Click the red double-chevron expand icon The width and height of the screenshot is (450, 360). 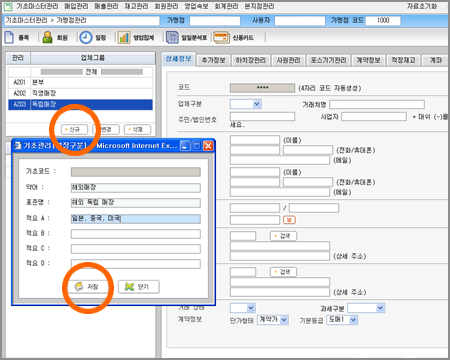(x=289, y=220)
